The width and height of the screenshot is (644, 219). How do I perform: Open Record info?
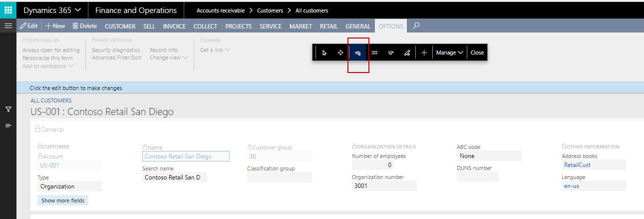coord(163,50)
